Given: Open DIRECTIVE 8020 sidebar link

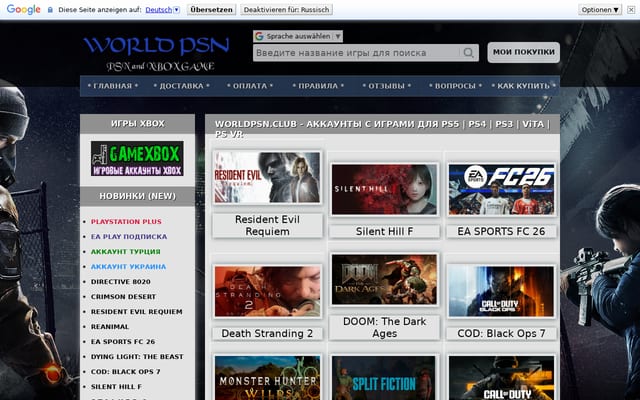Looking at the screenshot, I should pyautogui.click(x=121, y=282).
